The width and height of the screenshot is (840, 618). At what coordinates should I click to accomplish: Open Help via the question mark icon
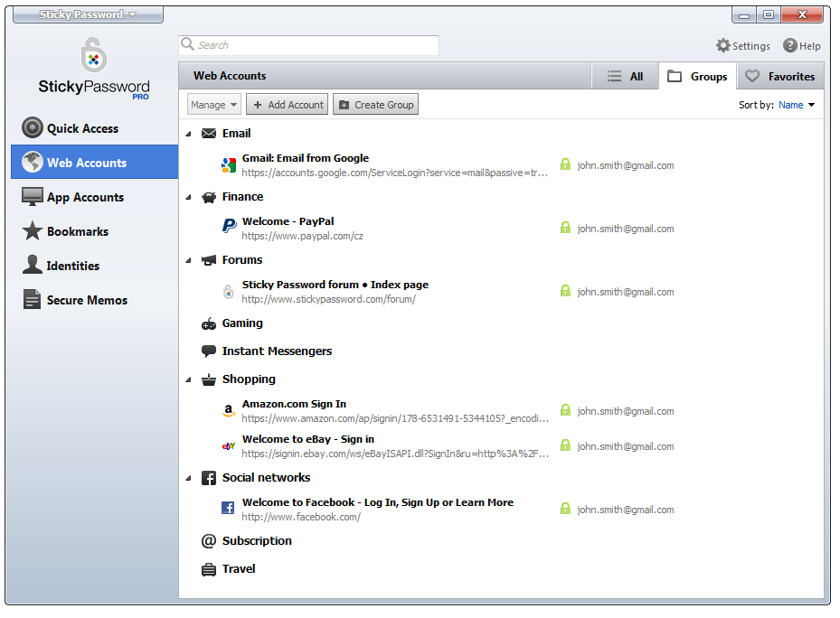pos(790,46)
